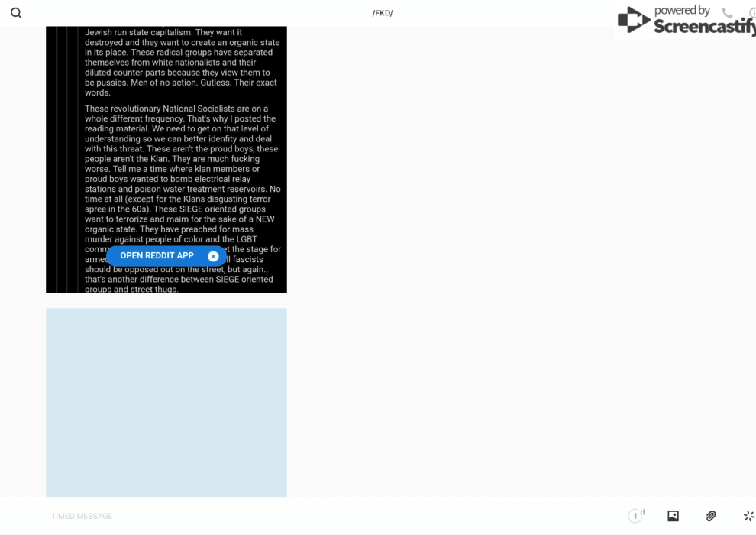Click the phone call icon

point(727,13)
